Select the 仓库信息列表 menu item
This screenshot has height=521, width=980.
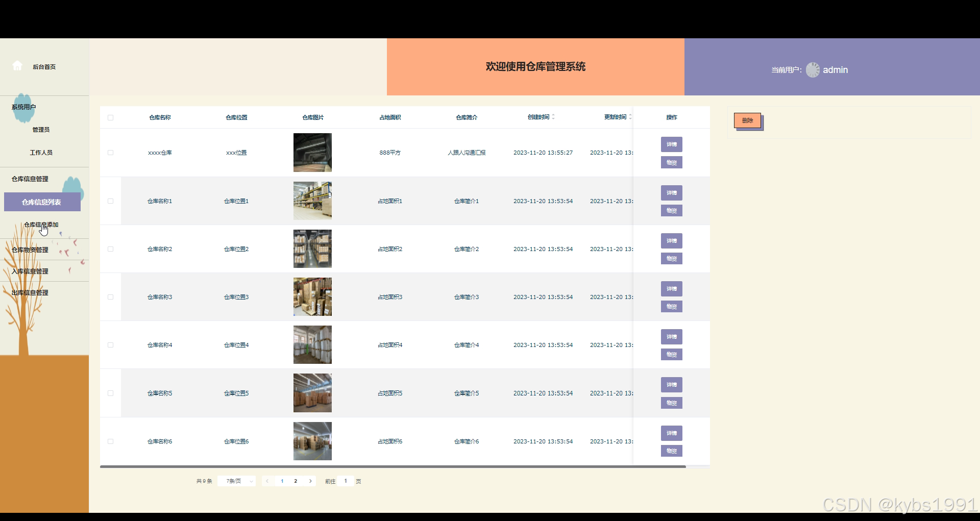(x=42, y=202)
